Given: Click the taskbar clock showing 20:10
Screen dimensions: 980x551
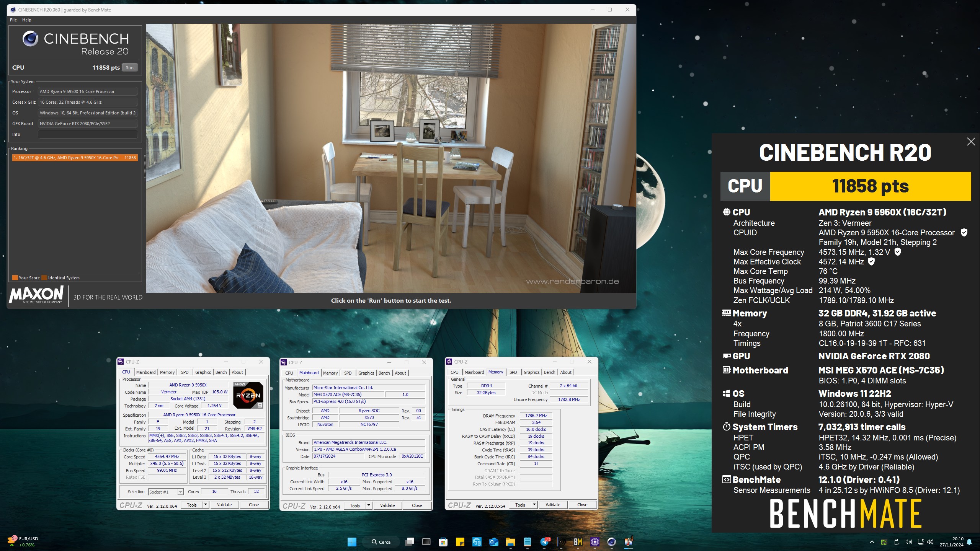Looking at the screenshot, I should (952, 542).
